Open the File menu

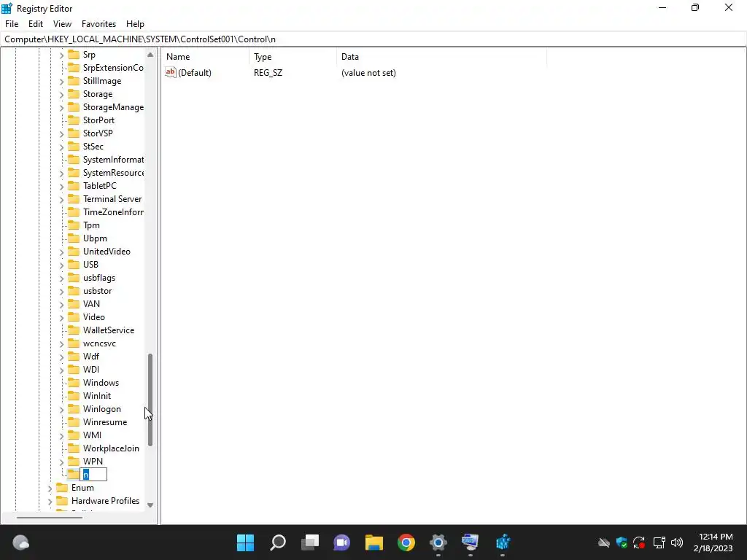[12, 24]
